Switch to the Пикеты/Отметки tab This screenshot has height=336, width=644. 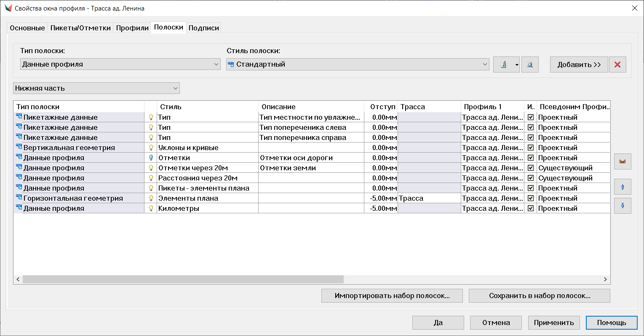click(x=80, y=28)
